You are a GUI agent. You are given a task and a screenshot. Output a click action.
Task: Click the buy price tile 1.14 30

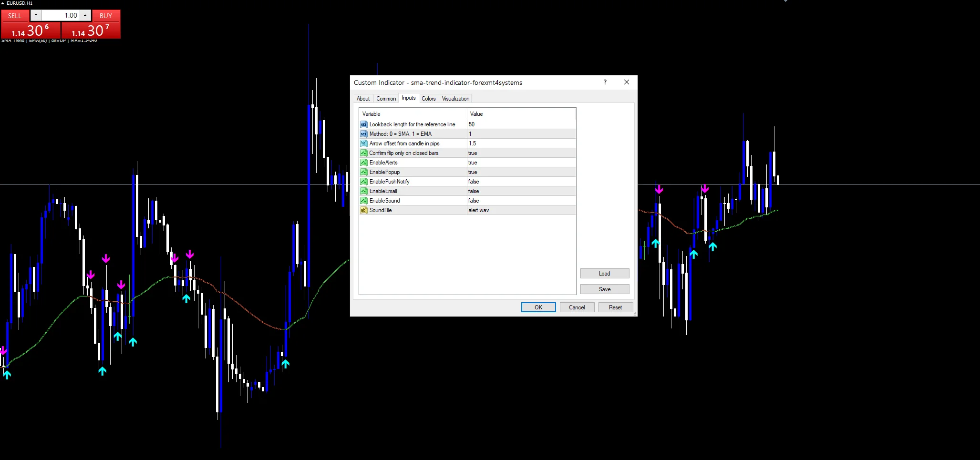click(91, 31)
